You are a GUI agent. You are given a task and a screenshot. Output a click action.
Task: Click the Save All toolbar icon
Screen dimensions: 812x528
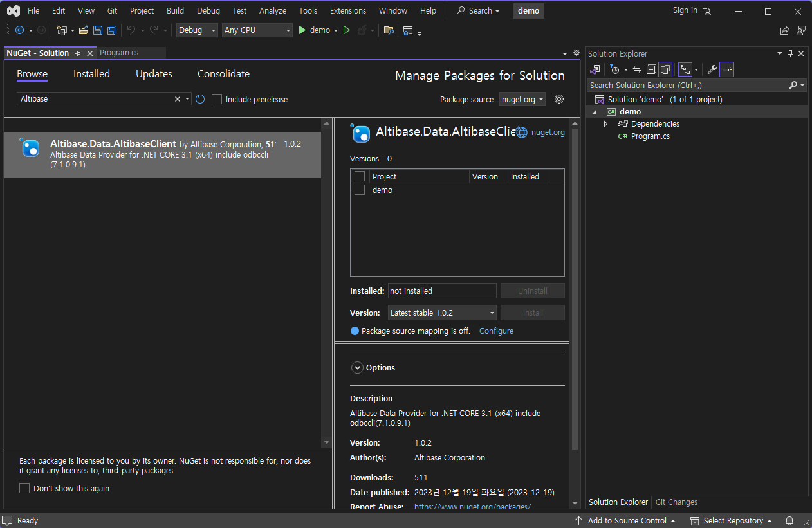tap(112, 30)
